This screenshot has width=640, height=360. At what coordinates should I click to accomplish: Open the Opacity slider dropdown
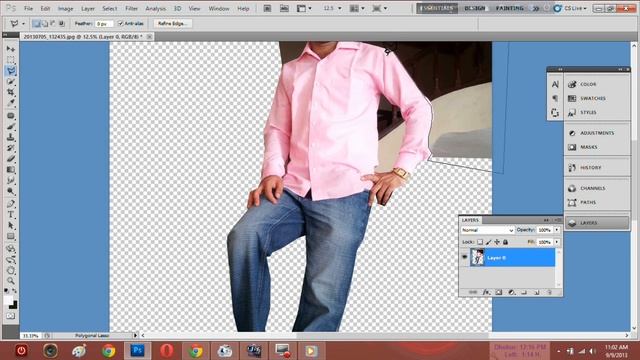[x=557, y=230]
